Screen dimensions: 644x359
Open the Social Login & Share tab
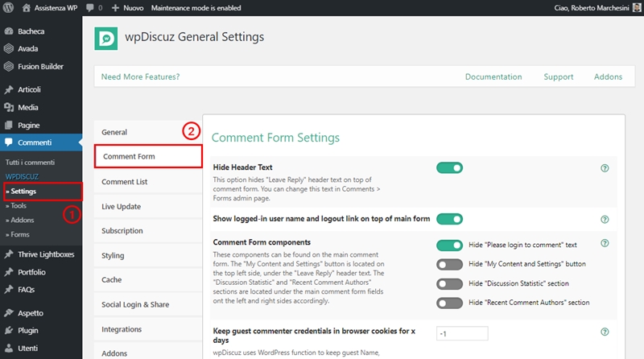pos(148,304)
